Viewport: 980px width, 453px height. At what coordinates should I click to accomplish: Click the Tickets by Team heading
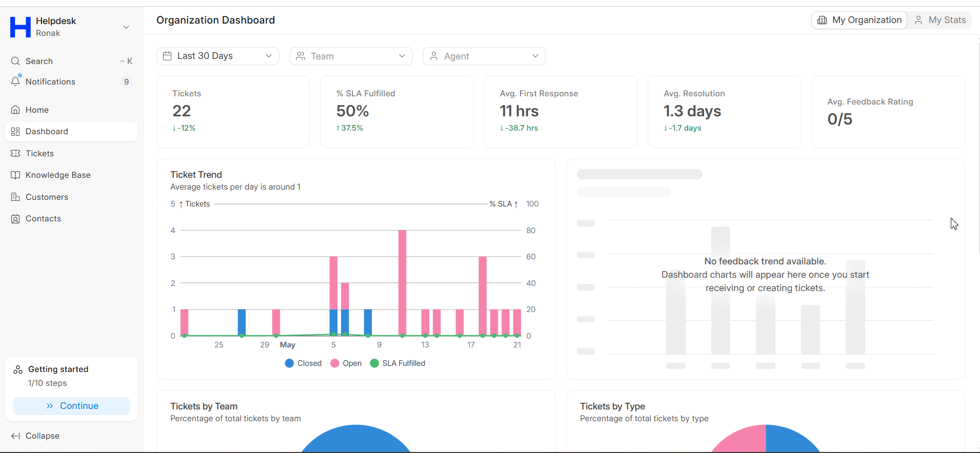pyautogui.click(x=204, y=406)
